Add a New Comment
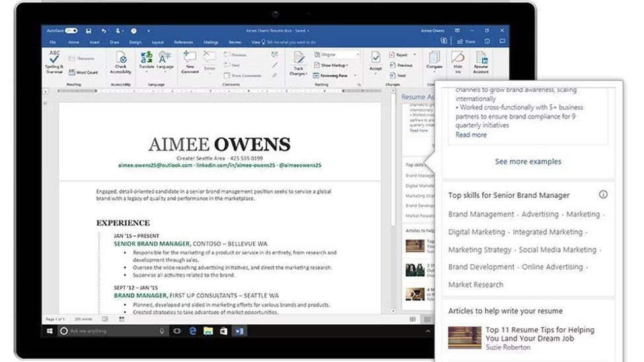 pos(190,62)
